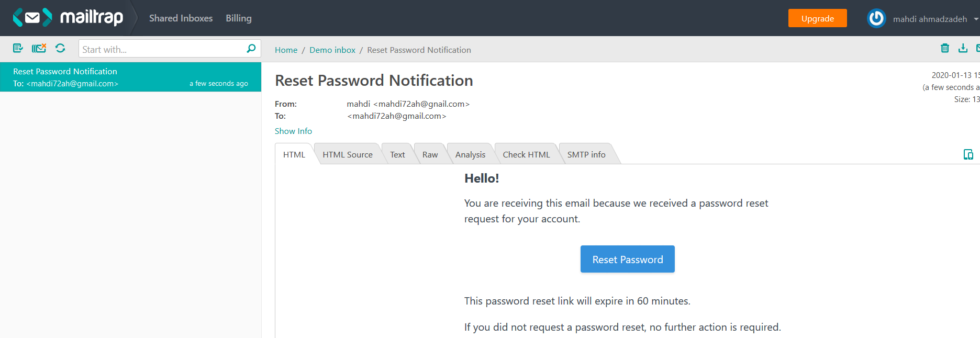
Task: Clear the inbox messages icon
Action: 39,48
